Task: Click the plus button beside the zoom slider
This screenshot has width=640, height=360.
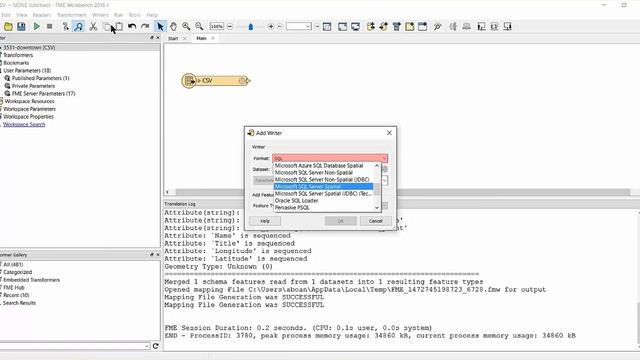Action: tap(271, 27)
